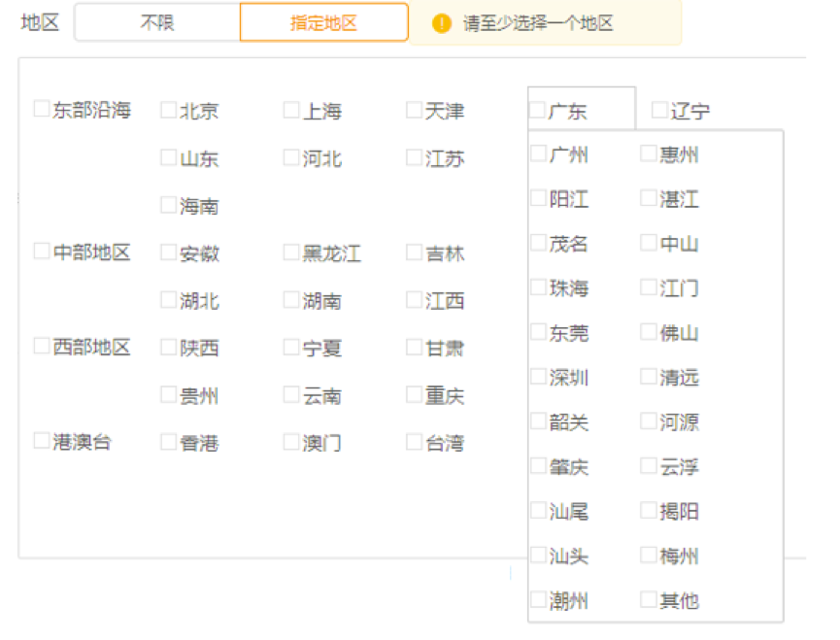Tick the 香港 checkbox

point(168,442)
